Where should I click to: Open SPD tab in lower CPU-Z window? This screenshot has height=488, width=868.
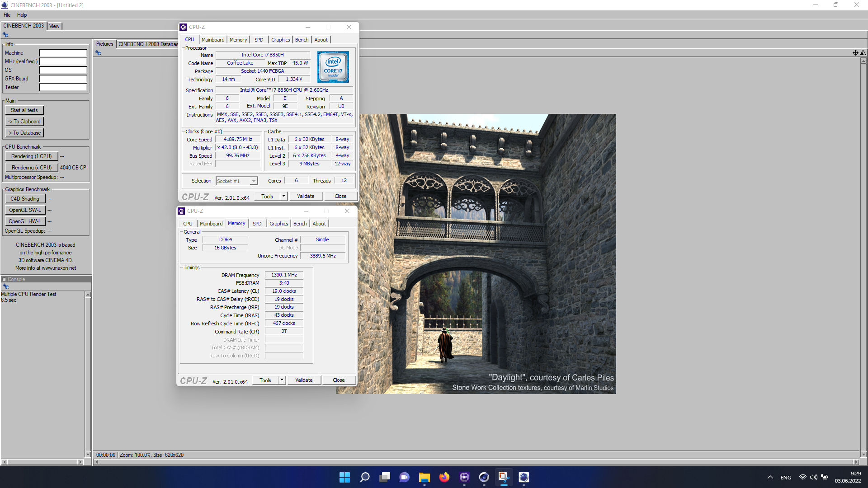tap(257, 224)
